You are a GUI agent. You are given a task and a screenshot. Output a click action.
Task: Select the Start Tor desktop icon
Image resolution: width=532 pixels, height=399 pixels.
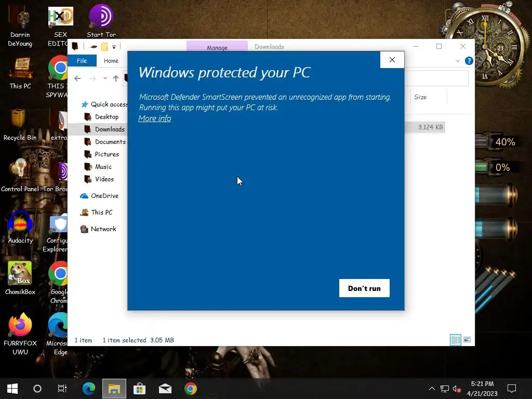[101, 21]
